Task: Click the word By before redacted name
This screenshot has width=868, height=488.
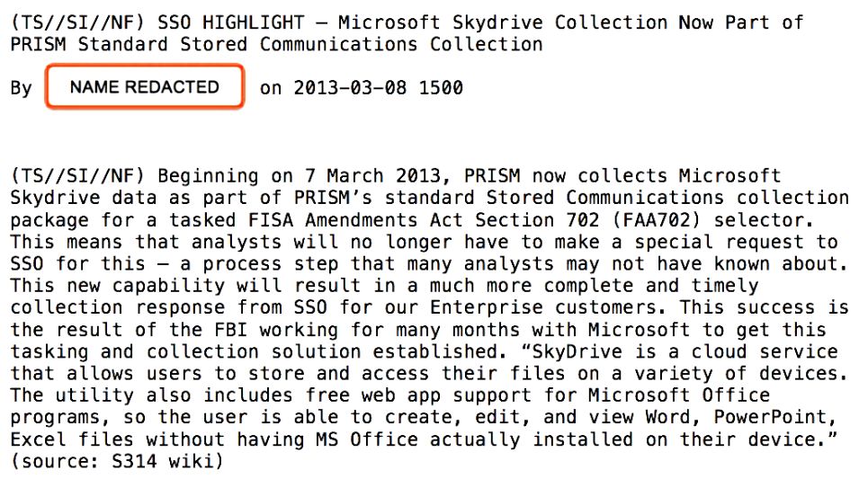Action: click(x=21, y=89)
